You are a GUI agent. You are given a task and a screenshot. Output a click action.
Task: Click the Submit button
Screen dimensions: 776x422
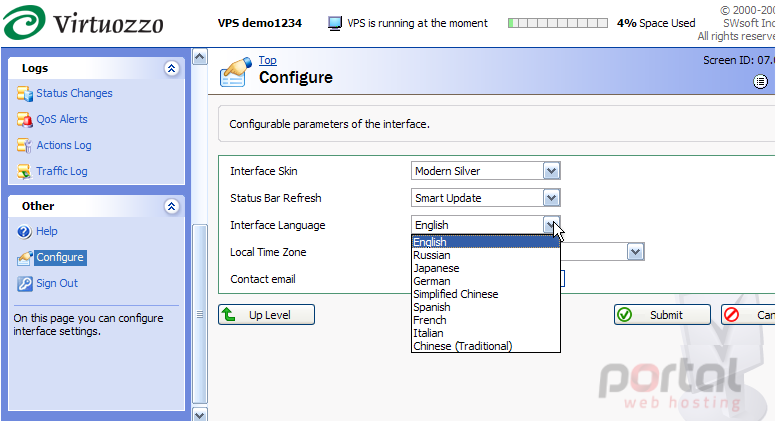662,315
